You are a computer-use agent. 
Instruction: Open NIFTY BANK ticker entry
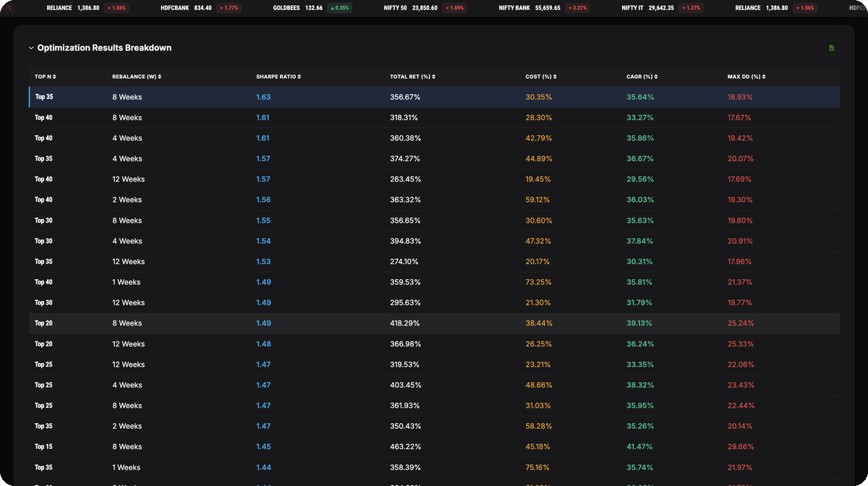pos(546,8)
